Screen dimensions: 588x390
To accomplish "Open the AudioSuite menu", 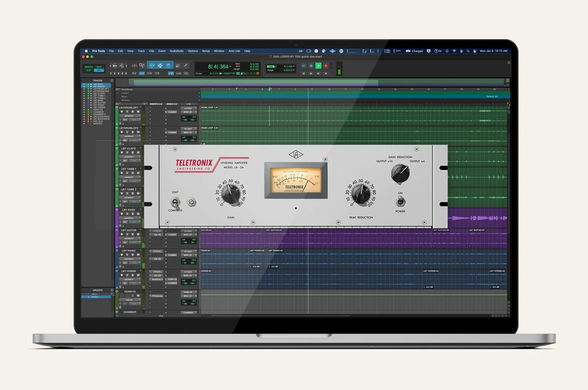I will click(177, 51).
